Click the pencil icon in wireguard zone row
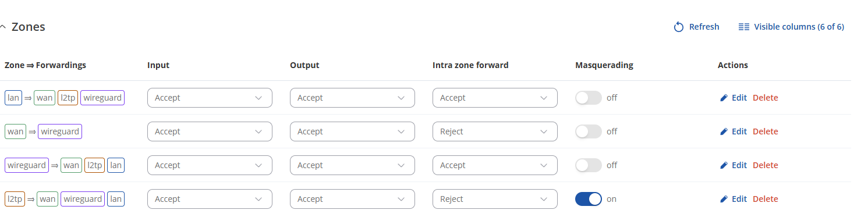This screenshot has height=217, width=868. pyautogui.click(x=724, y=165)
